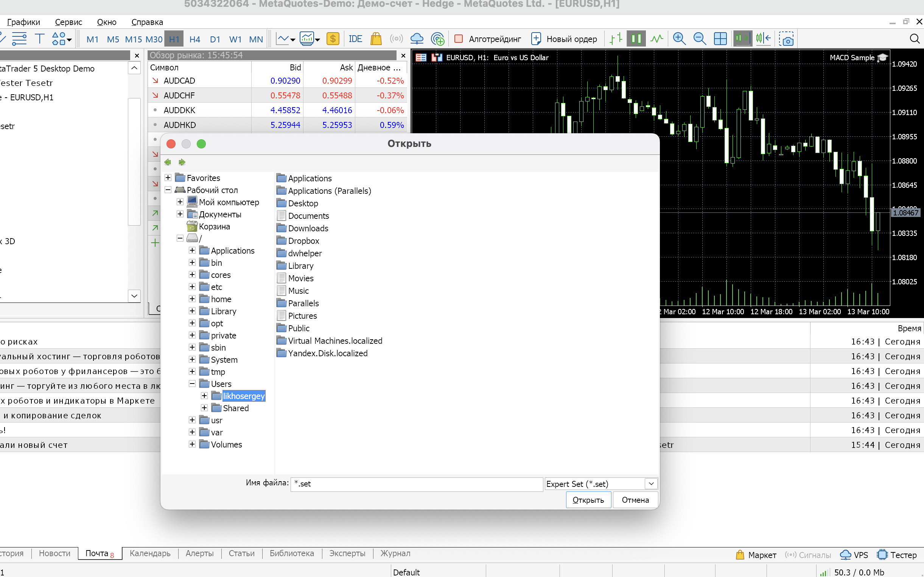
Task: Expand the Favorites tree node
Action: [x=168, y=178]
